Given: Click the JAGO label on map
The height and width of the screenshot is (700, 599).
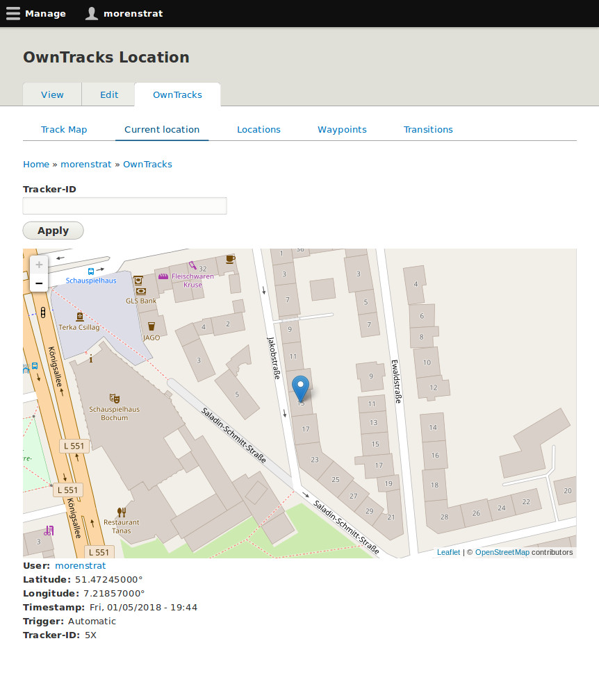Looking at the screenshot, I should (151, 337).
